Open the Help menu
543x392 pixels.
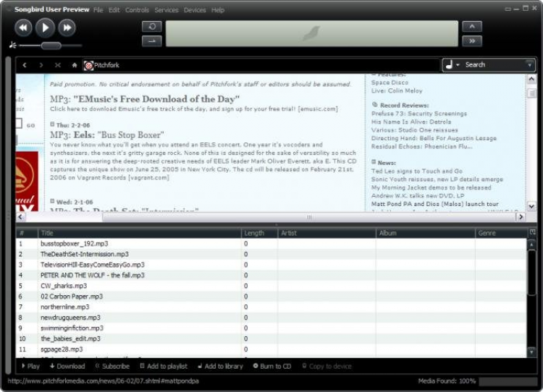(x=218, y=10)
